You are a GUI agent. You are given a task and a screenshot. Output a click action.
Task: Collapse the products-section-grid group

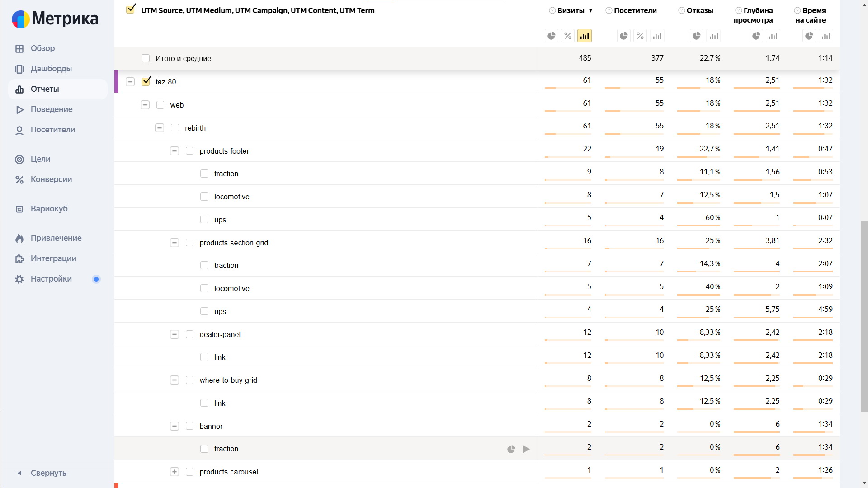pyautogui.click(x=175, y=243)
